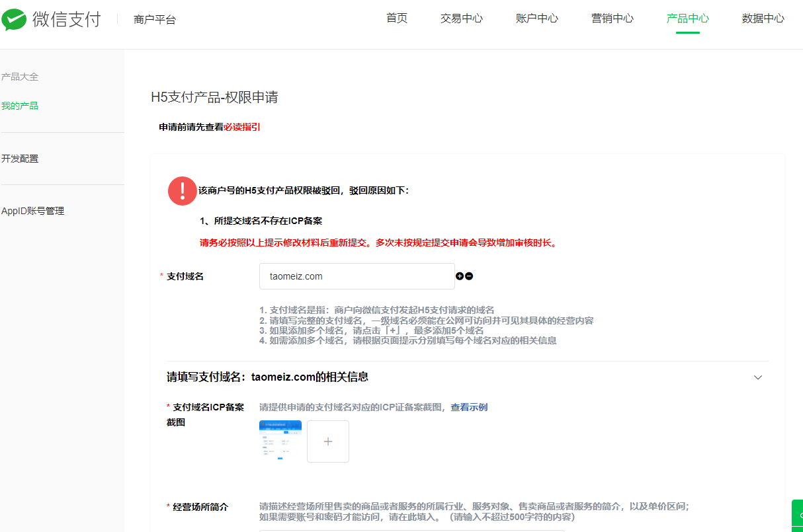Viewport: 803px width, 532px height.
Task: Remove payment domain with minus icon
Action: tap(469, 276)
